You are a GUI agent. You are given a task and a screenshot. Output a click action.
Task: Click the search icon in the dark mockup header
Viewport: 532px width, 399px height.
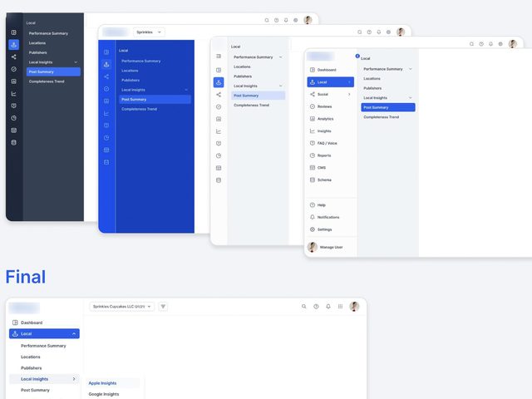(x=267, y=20)
